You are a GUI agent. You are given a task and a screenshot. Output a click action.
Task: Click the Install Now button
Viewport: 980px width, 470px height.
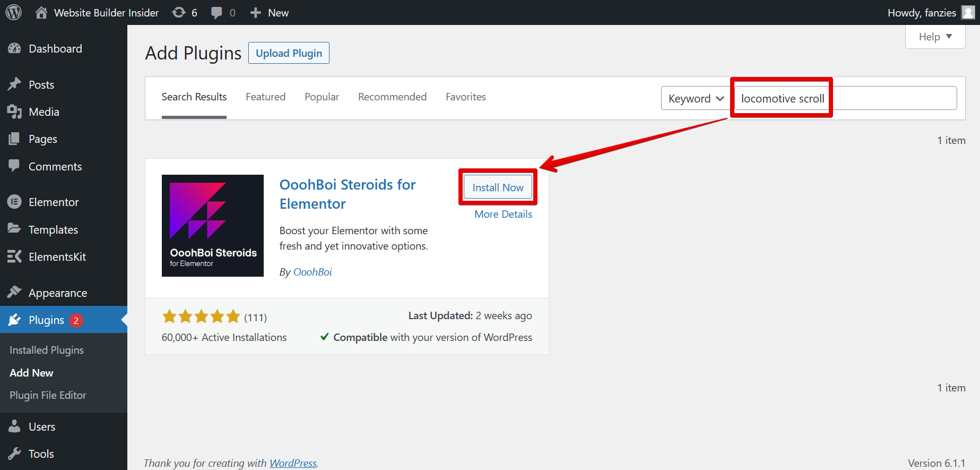tap(498, 187)
